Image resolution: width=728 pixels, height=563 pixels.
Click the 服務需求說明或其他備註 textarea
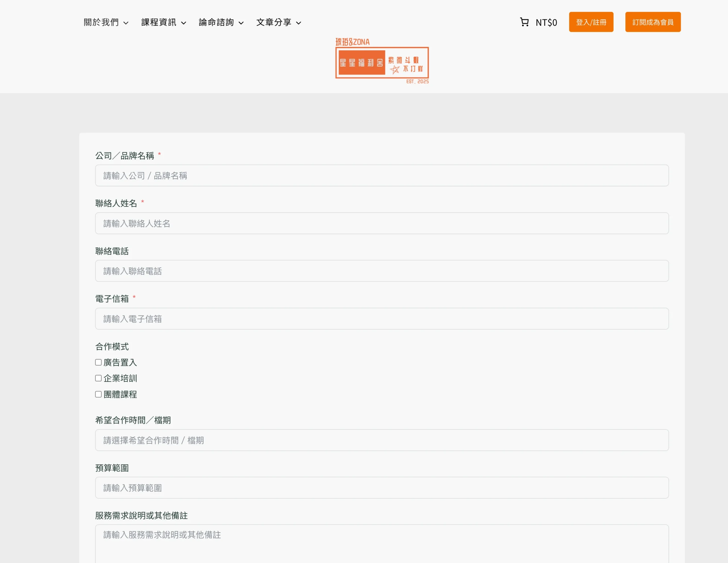(x=382, y=543)
